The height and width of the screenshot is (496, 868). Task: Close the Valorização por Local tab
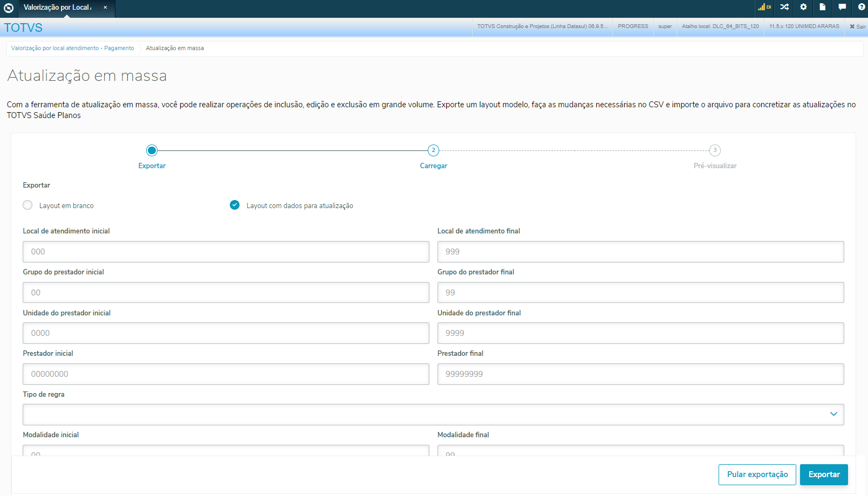(x=105, y=8)
